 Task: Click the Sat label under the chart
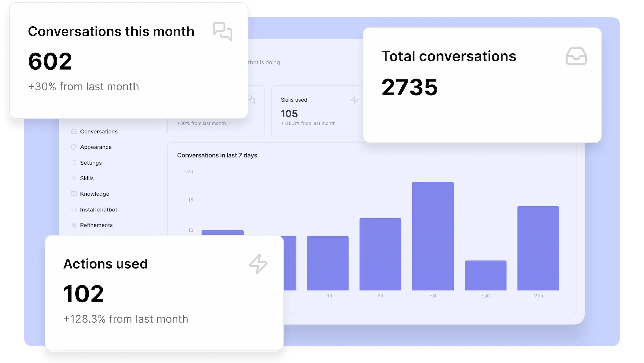(x=433, y=296)
